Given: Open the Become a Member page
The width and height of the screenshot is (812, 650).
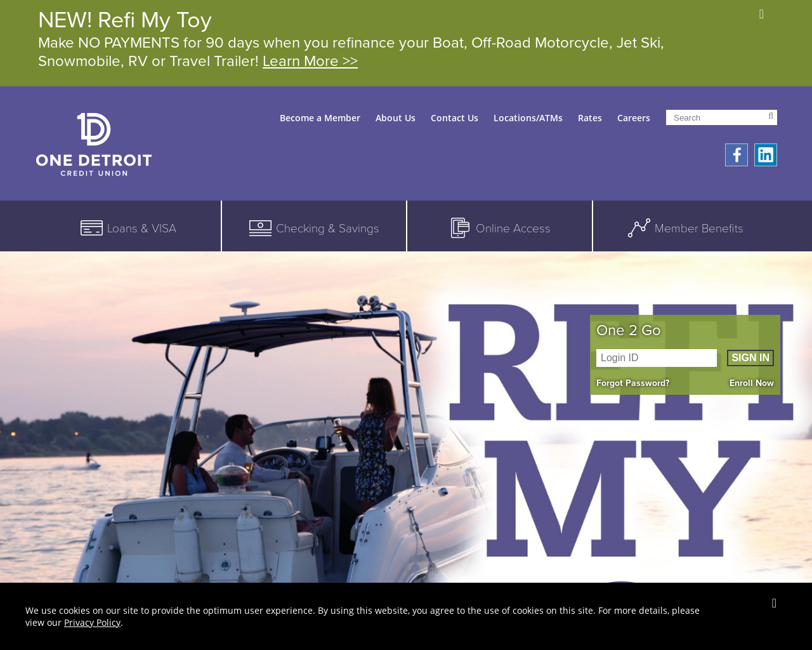Looking at the screenshot, I should tap(320, 118).
